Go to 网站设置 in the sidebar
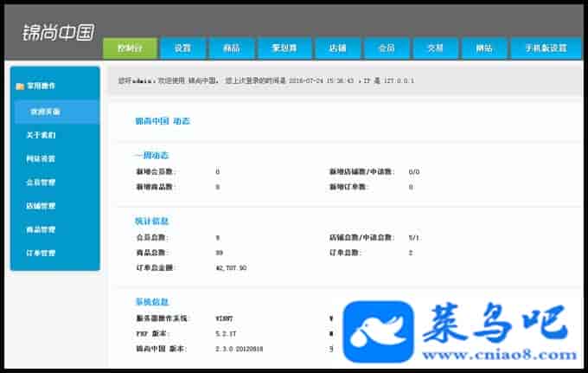 coord(41,158)
